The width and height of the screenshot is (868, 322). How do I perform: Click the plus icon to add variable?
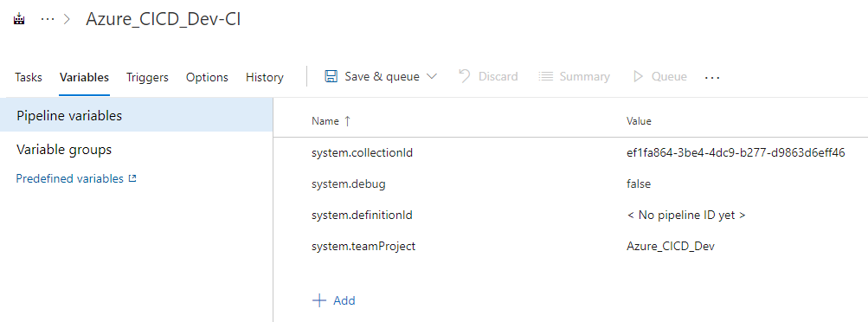[319, 300]
